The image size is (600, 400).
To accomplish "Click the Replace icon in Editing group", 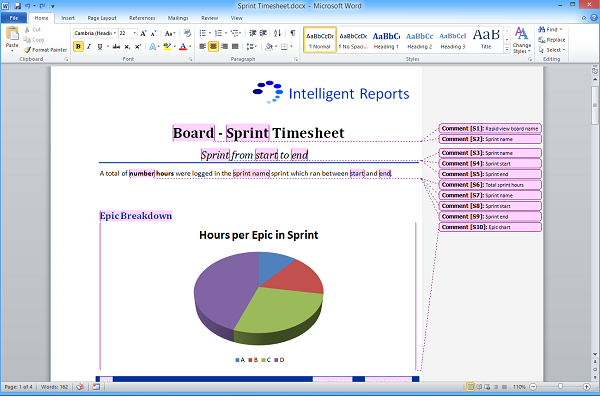I will click(x=554, y=40).
